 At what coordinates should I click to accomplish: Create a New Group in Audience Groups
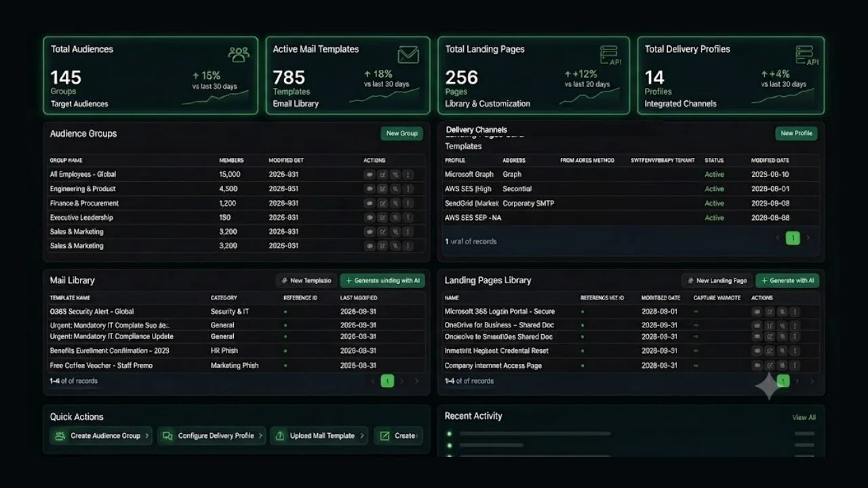[402, 134]
